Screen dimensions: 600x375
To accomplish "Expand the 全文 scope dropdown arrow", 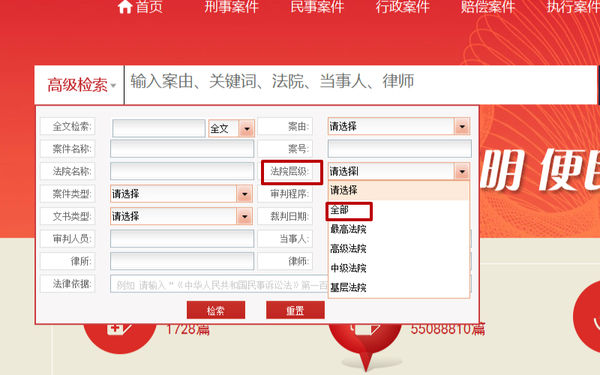I will point(246,128).
